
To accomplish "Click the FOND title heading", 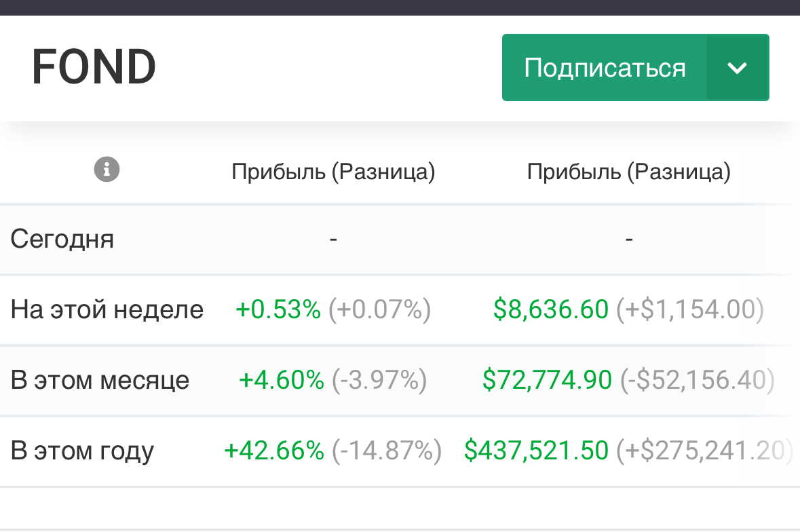I will coord(94,67).
